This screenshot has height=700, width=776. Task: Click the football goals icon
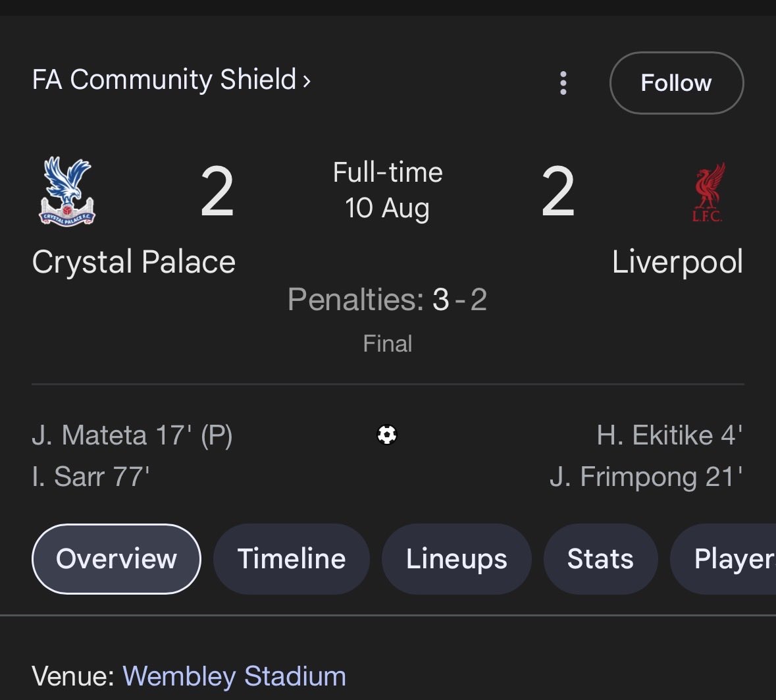387,435
